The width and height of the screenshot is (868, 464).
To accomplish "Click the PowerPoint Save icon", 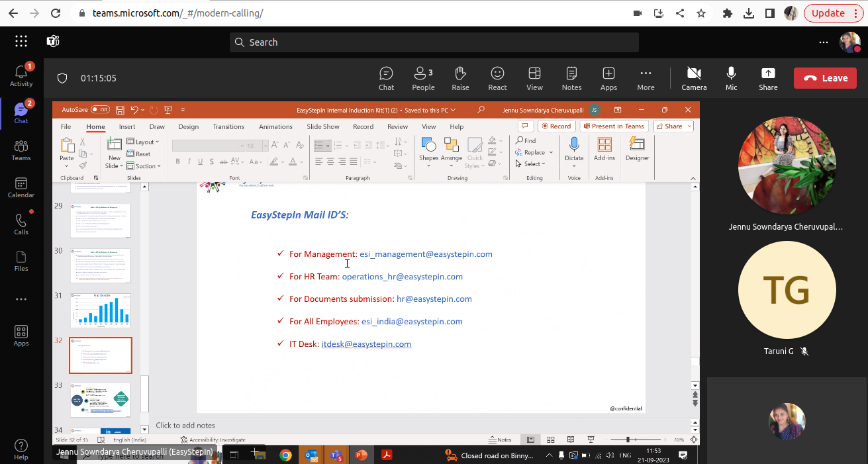I will [x=120, y=110].
